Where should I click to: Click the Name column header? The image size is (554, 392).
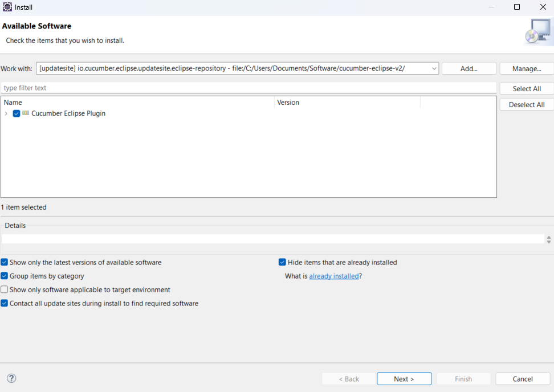[137, 103]
